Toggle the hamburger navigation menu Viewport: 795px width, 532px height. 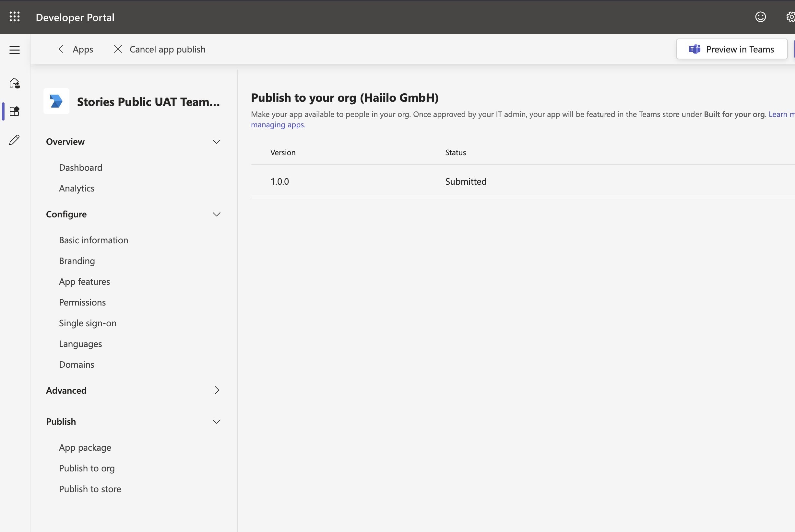15,50
